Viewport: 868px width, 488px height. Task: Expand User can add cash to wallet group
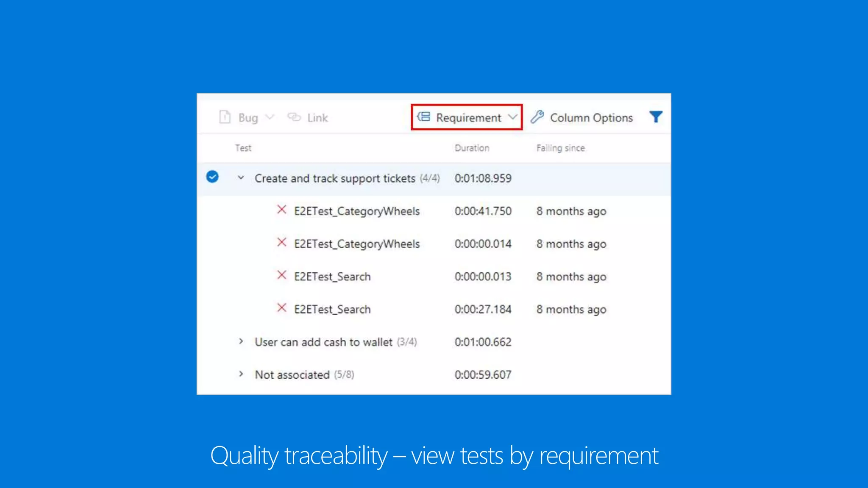(x=241, y=341)
